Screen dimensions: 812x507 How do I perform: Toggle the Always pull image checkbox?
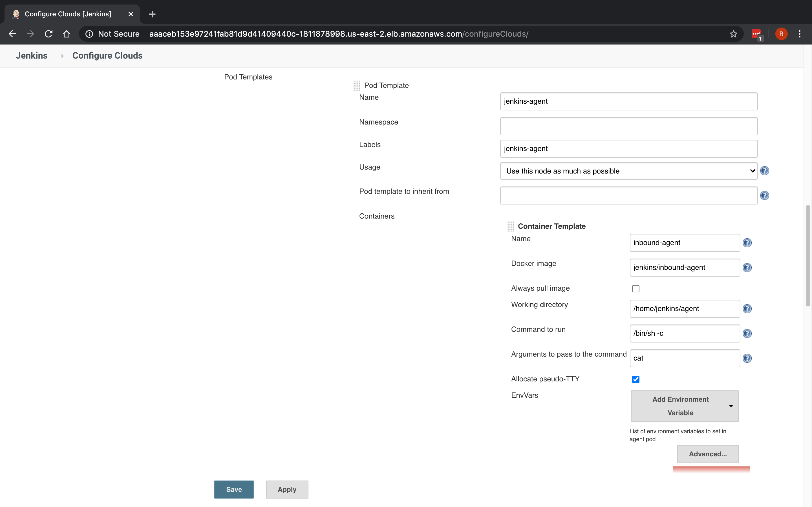click(x=636, y=288)
